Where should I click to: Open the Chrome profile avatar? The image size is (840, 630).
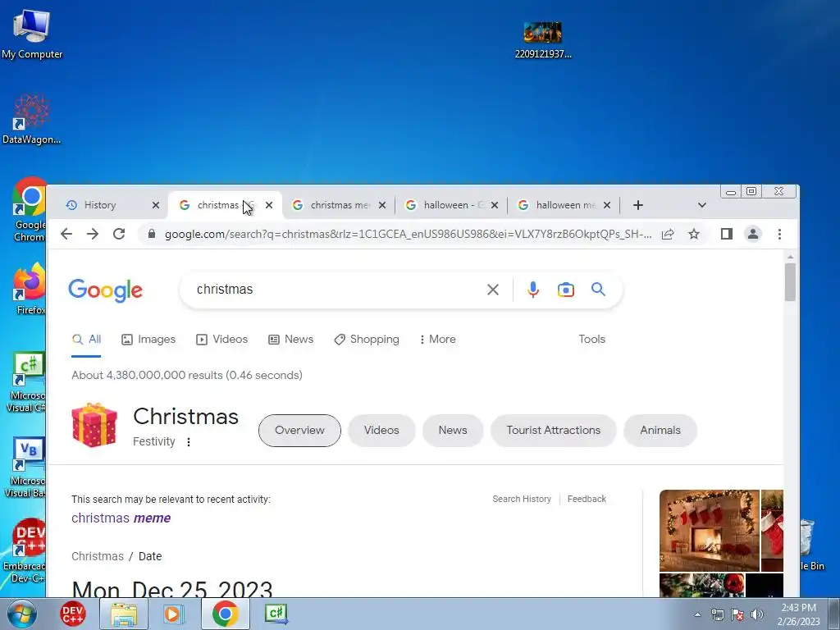(x=753, y=234)
